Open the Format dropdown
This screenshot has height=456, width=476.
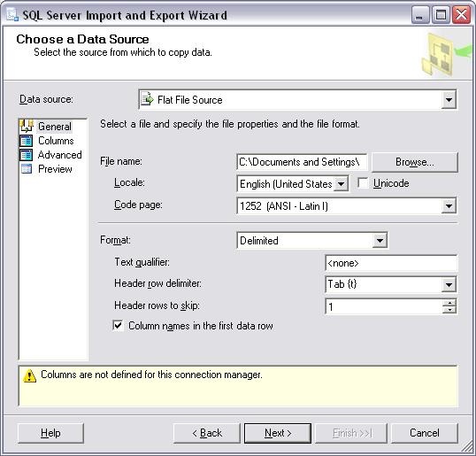click(x=380, y=241)
